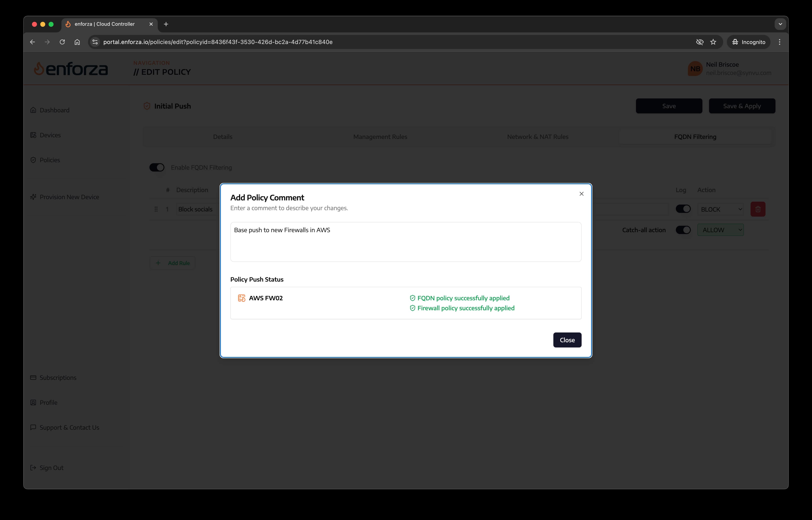Image resolution: width=812 pixels, height=520 pixels.
Task: Click the site information icon in address bar
Action: [x=95, y=42]
